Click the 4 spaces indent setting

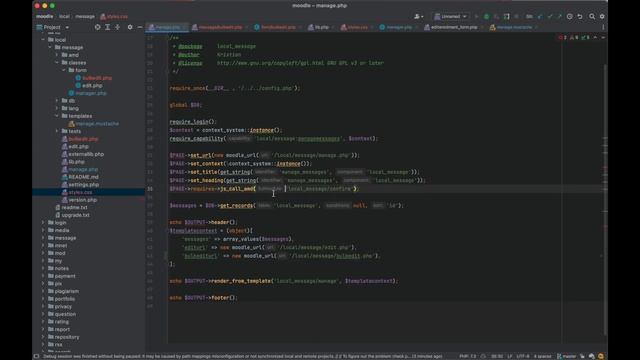542,356
